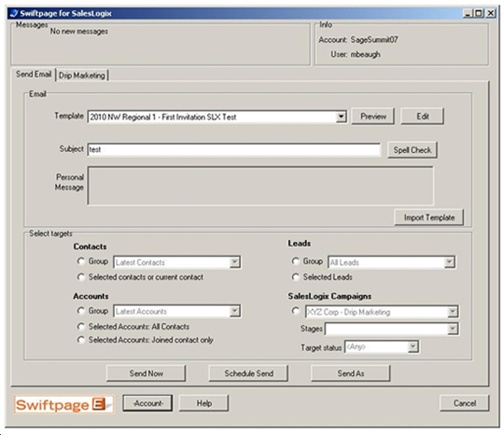
Task: Click the Preview button
Action: click(x=372, y=116)
